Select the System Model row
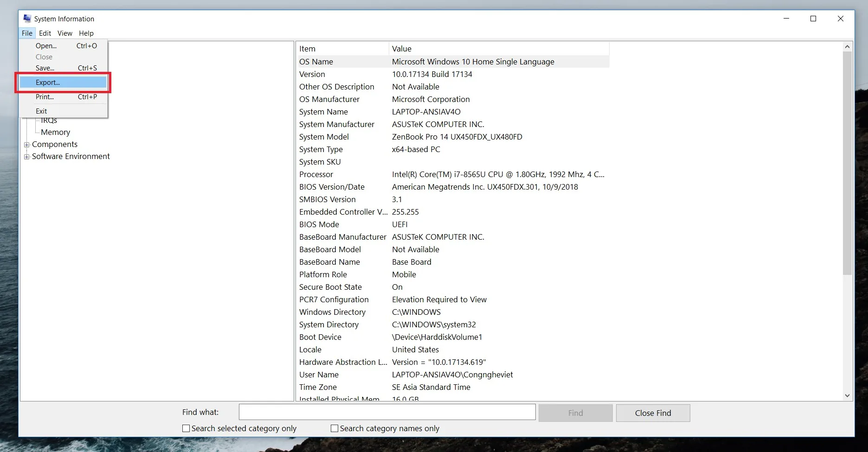868x452 pixels. point(453,137)
